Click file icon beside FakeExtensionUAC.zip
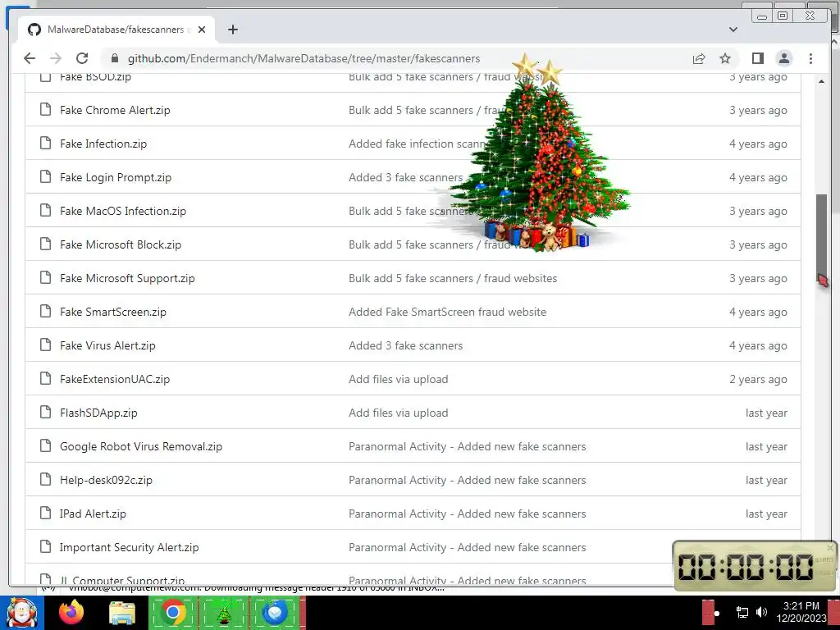This screenshot has height=630, width=840. (46, 379)
